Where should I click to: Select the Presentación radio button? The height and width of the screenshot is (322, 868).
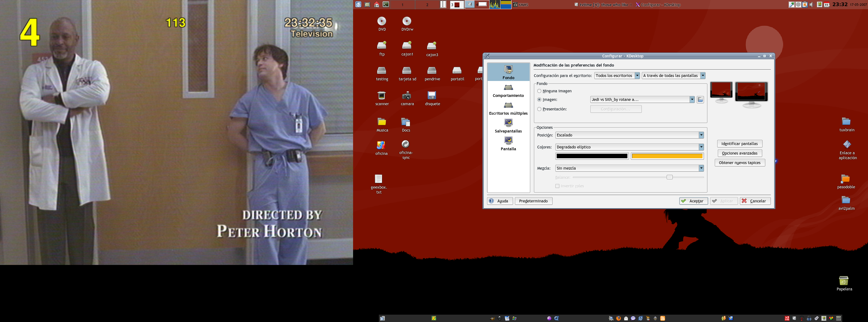click(x=539, y=109)
